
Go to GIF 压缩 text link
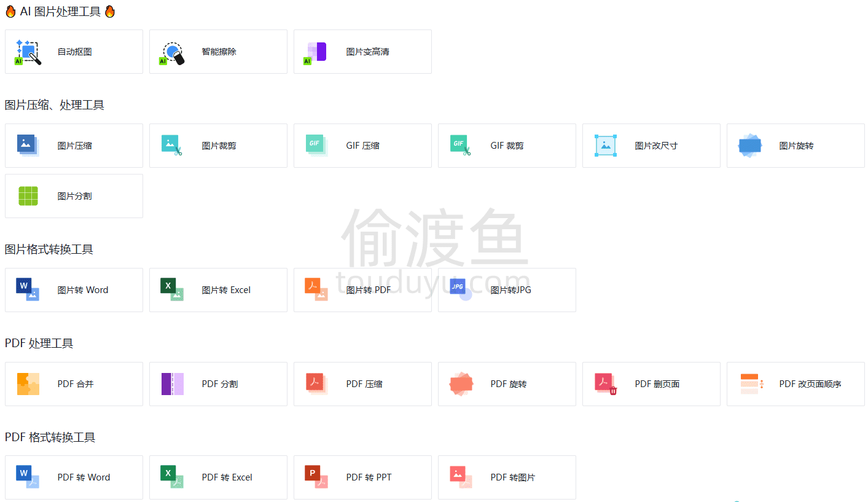pos(363,146)
